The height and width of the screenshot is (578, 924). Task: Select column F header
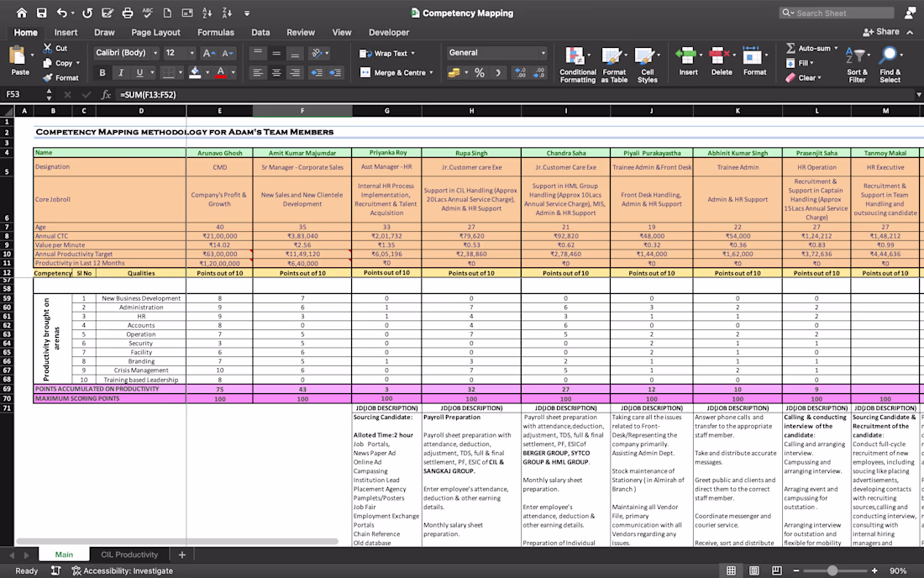tap(302, 111)
